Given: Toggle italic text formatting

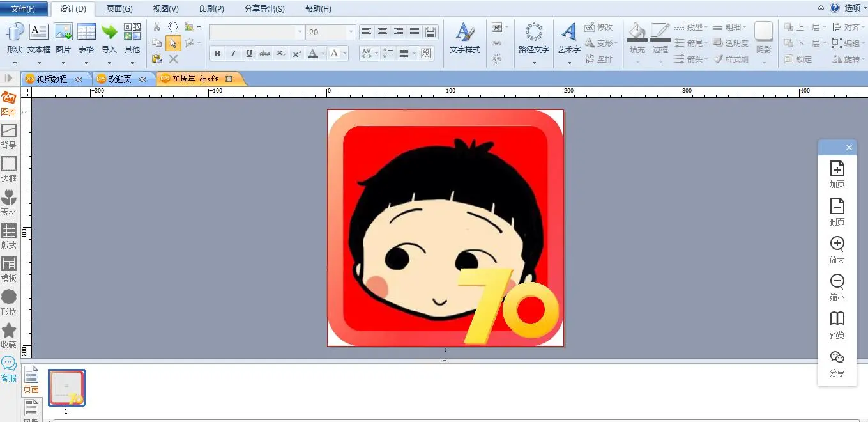Looking at the screenshot, I should coord(233,54).
